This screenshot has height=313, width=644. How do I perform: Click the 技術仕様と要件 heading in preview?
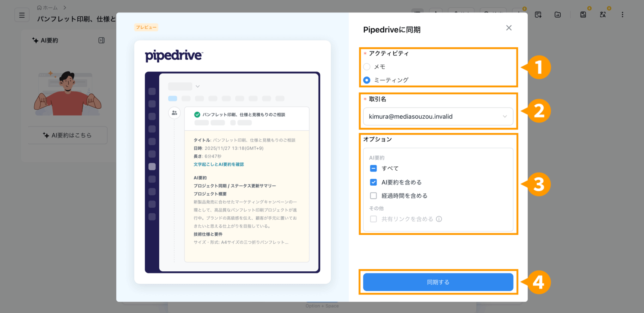[x=208, y=234]
